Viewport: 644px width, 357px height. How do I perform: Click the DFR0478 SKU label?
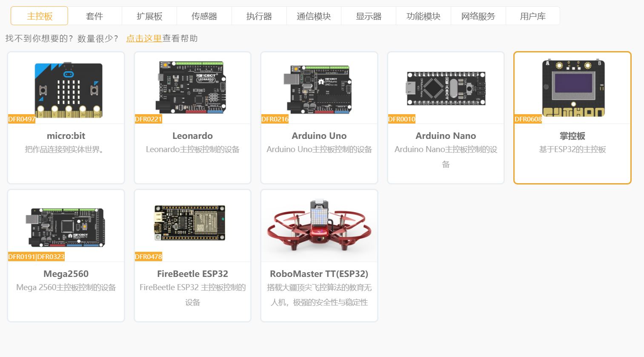[x=149, y=257]
